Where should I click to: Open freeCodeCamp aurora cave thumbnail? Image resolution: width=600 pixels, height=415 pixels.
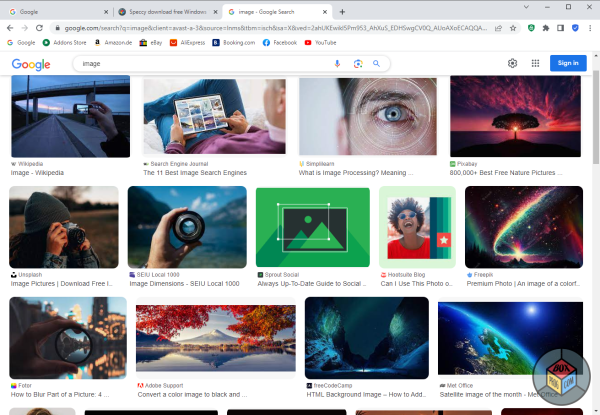367,338
